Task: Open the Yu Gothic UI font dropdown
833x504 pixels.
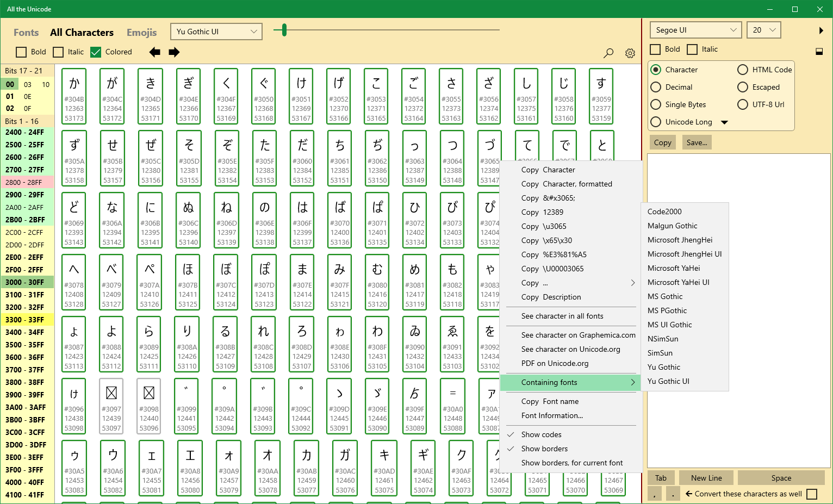Action: pos(216,32)
